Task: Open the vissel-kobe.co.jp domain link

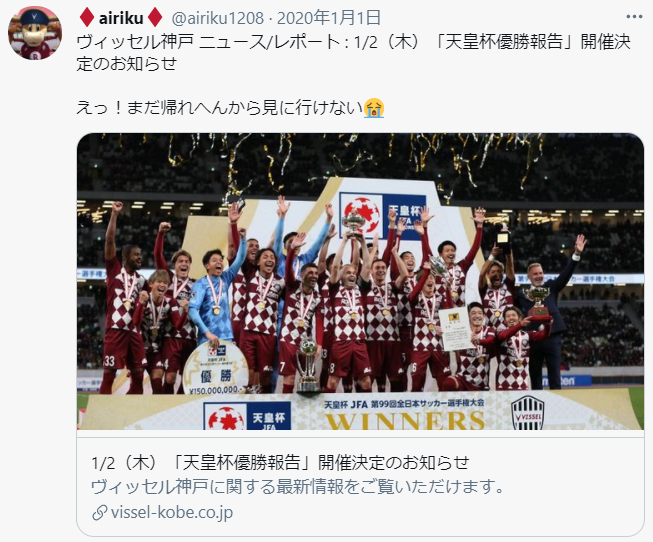Action: coord(172,512)
